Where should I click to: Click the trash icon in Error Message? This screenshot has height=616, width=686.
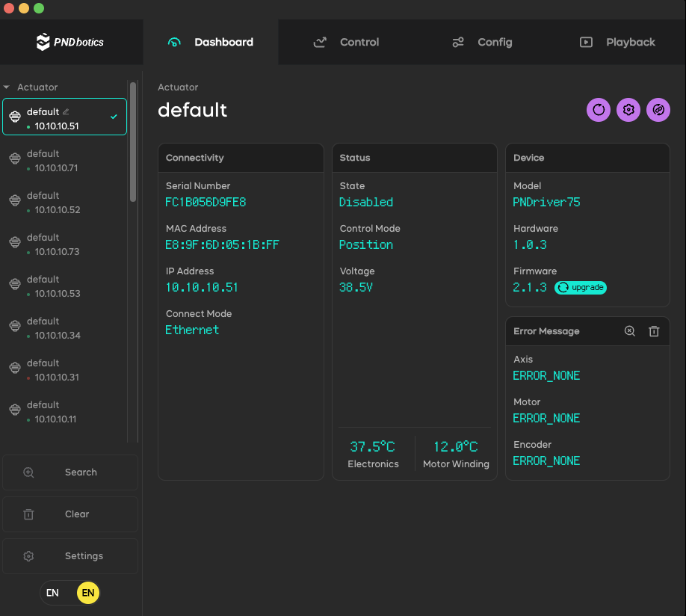[x=654, y=331]
